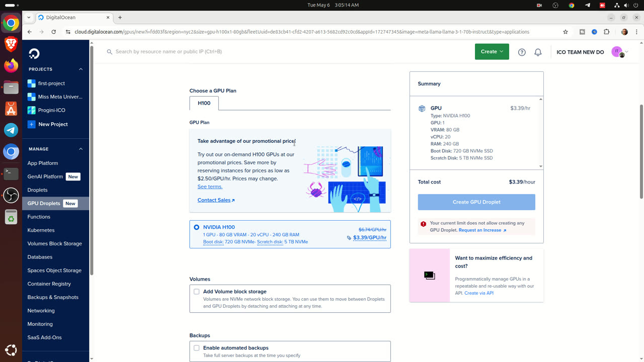Image resolution: width=644 pixels, height=362 pixels.
Task: Open the tab search dropdown arrow in Chrome
Action: point(29,17)
